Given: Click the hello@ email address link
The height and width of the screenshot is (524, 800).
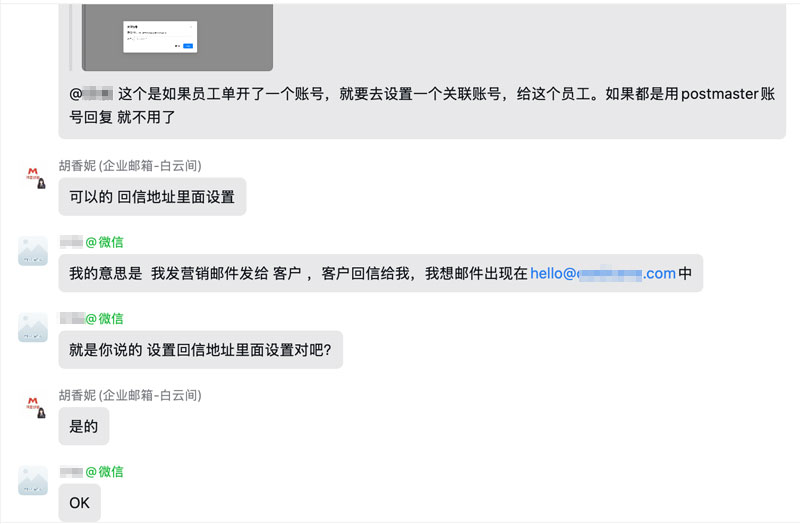Looking at the screenshot, I should point(603,273).
